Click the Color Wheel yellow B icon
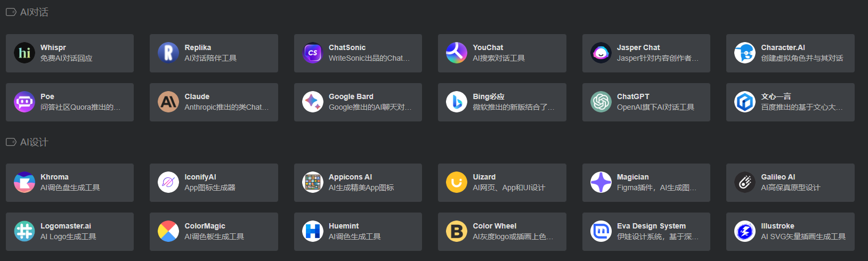Screen dimensions: 868x261 (457, 232)
